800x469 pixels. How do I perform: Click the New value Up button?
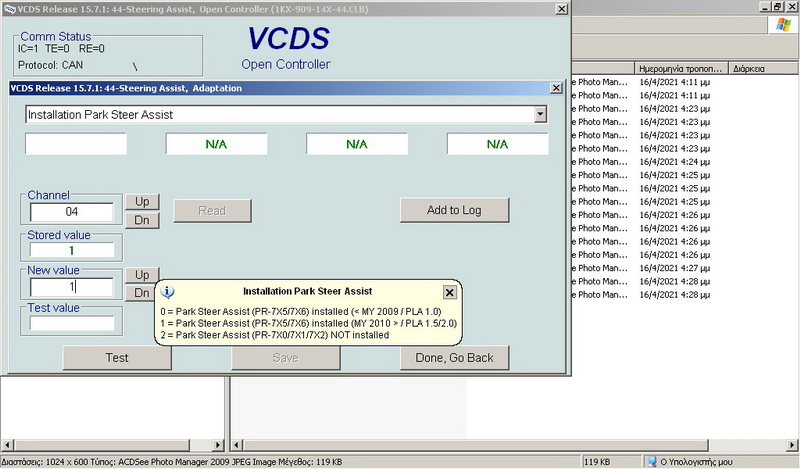(142, 275)
